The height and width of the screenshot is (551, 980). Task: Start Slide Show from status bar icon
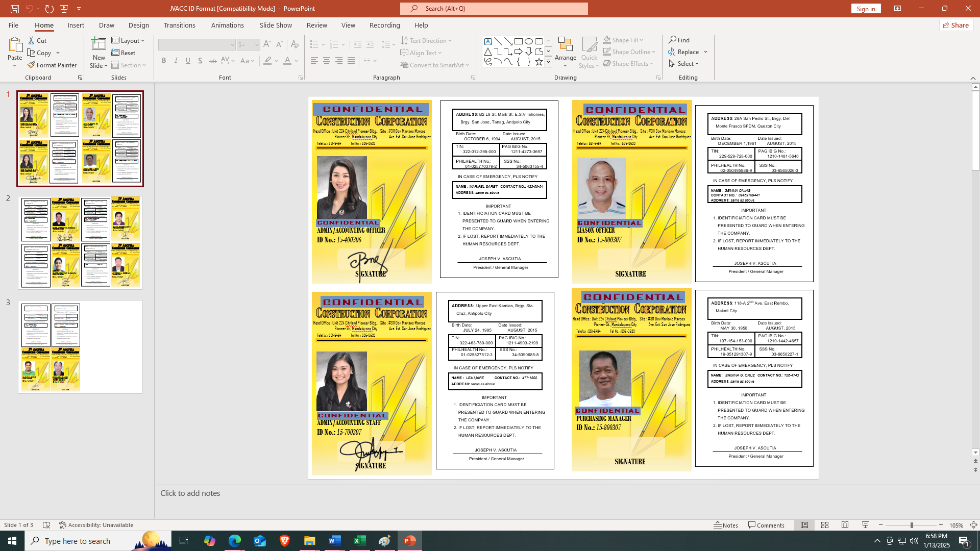pos(865,525)
